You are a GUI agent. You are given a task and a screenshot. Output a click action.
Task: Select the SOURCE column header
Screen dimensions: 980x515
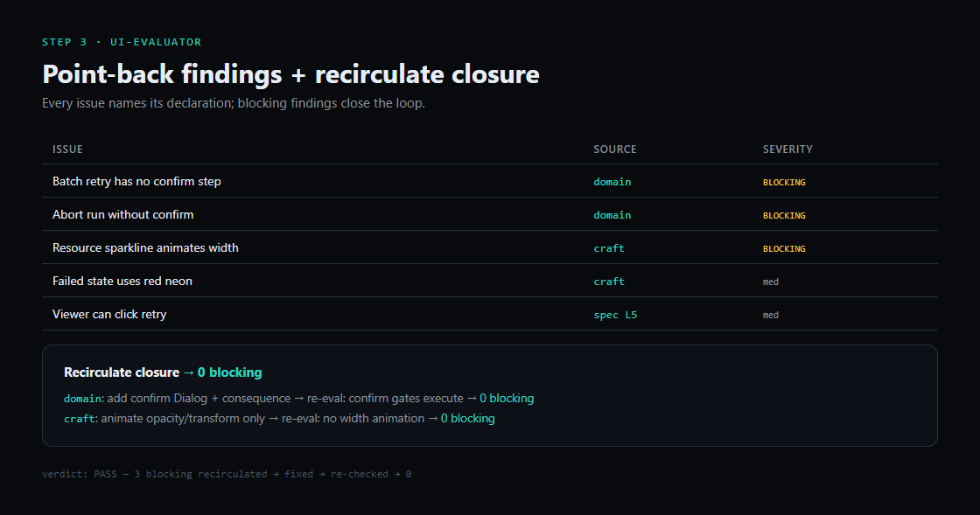(x=614, y=150)
